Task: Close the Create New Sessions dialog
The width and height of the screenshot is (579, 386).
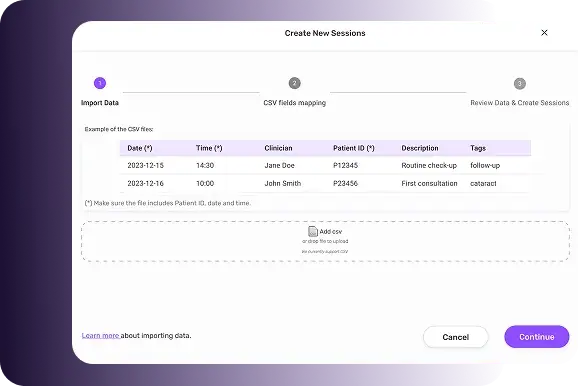Action: click(544, 33)
